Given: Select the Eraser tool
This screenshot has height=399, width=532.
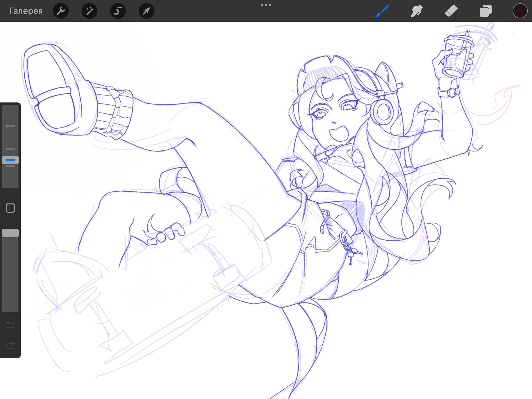Looking at the screenshot, I should coord(451,11).
